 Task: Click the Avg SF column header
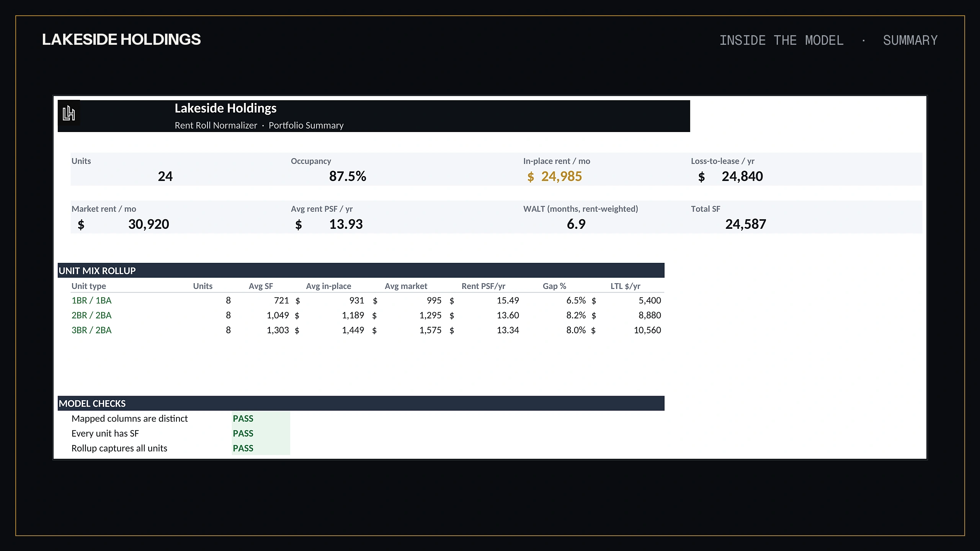click(x=261, y=286)
